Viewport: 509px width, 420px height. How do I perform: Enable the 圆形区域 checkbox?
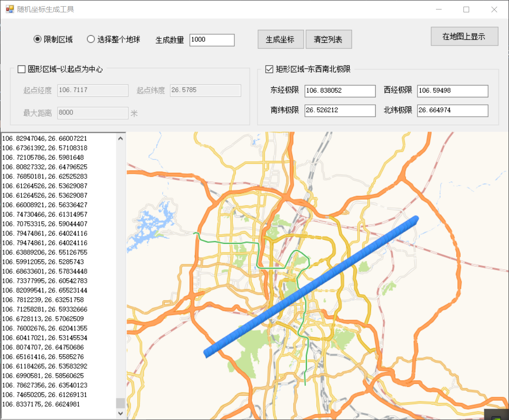pos(21,69)
